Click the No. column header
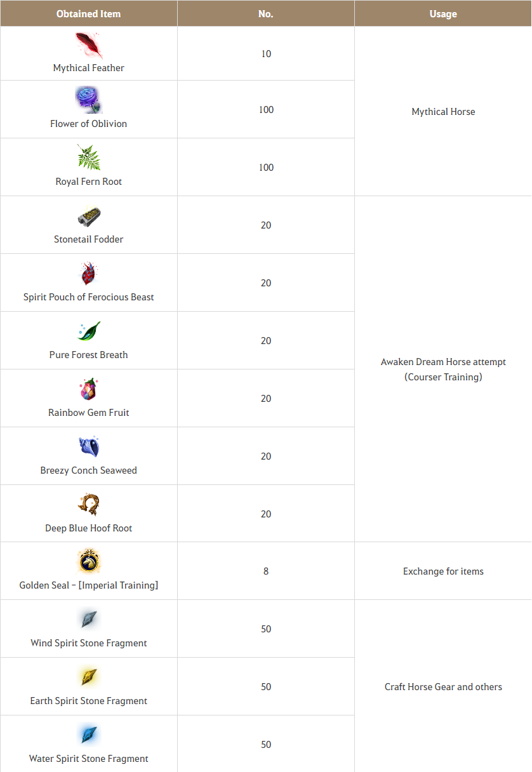Image resolution: width=532 pixels, height=772 pixels. (x=266, y=13)
